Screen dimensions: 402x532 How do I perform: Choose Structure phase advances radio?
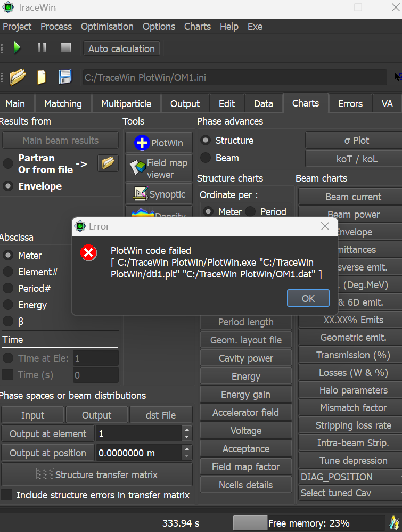click(x=205, y=140)
